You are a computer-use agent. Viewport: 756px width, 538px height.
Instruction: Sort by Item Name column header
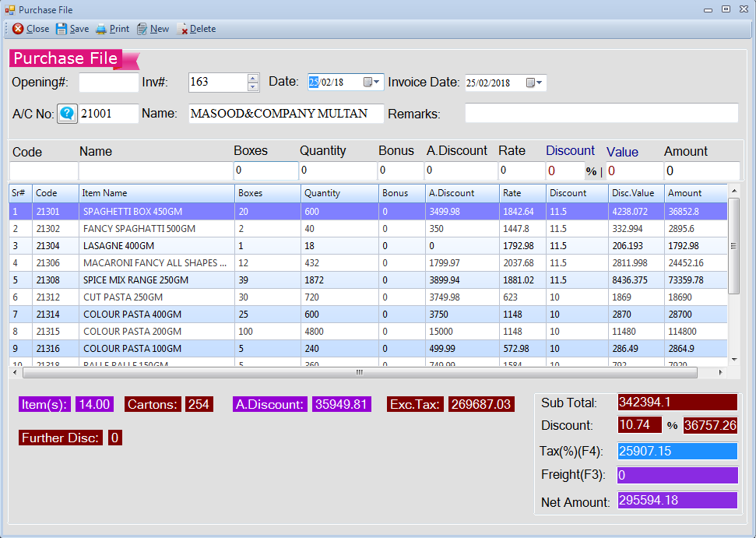coord(156,193)
